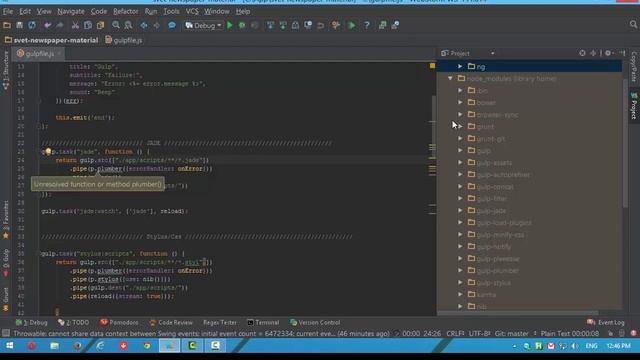Viewport: 640px width, 360px height.
Task: Collapse the node_modules folder
Action: pyautogui.click(x=450, y=78)
